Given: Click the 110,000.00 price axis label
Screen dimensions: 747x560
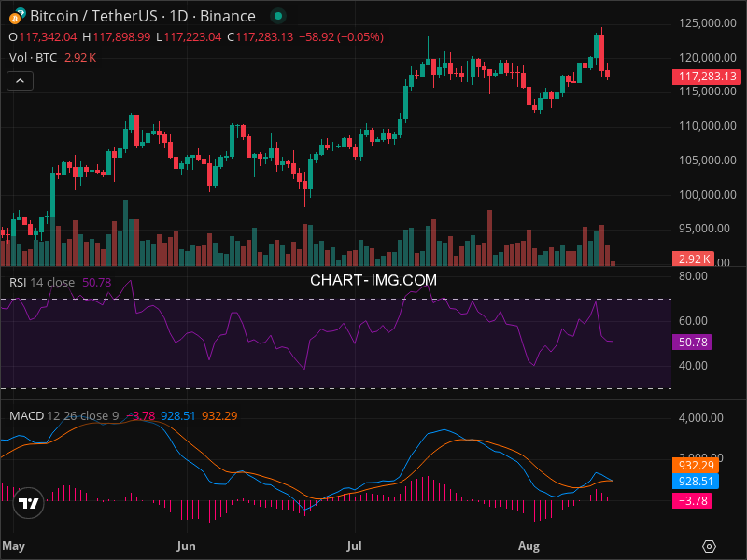Looking at the screenshot, I should point(708,126).
